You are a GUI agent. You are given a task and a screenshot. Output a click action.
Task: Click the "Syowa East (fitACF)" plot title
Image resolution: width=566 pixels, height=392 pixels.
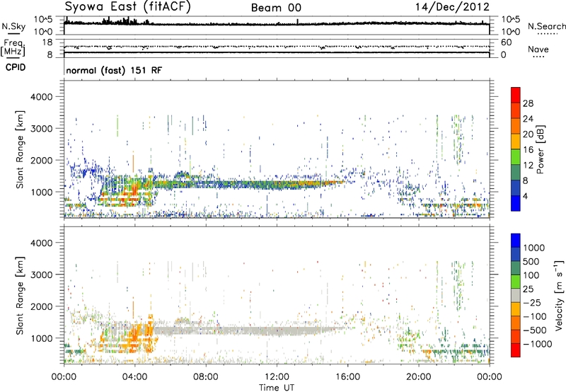click(127, 6)
